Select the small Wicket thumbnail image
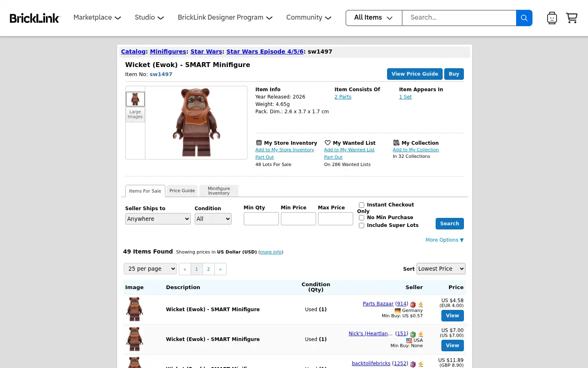This screenshot has width=588, height=368. coord(135,99)
